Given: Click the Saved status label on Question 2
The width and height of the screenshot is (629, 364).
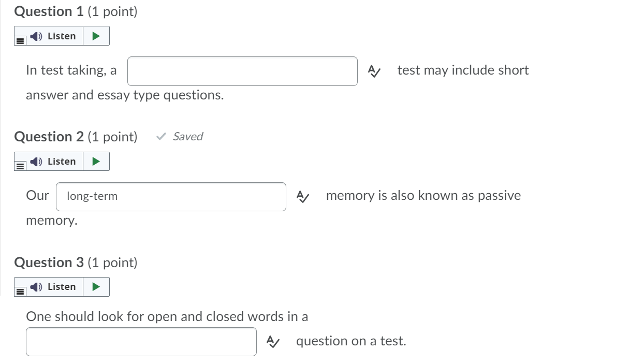Looking at the screenshot, I should [187, 137].
